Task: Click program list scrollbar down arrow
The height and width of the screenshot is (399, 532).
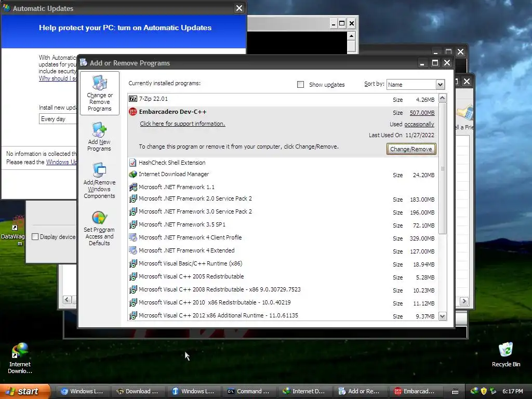Action: point(443,316)
